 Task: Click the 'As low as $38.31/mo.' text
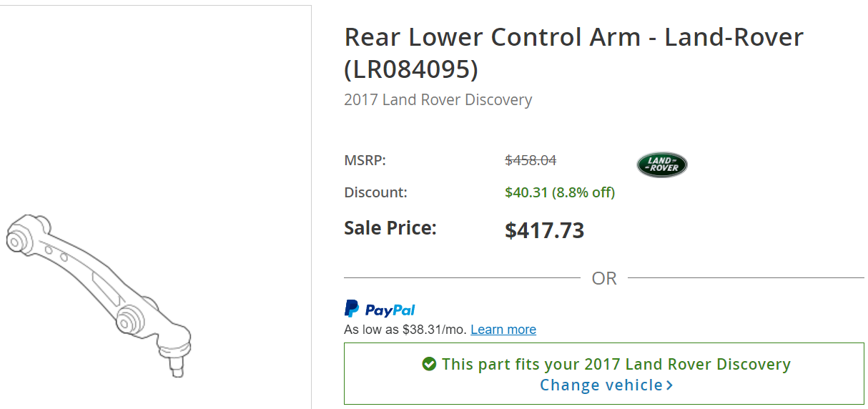point(405,330)
